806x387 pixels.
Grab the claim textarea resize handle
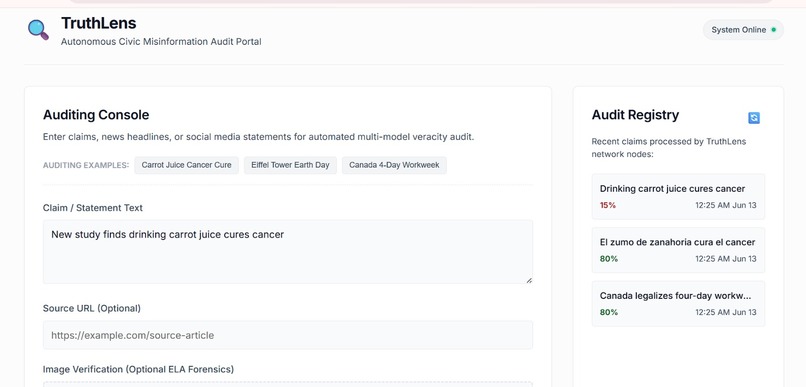[529, 280]
